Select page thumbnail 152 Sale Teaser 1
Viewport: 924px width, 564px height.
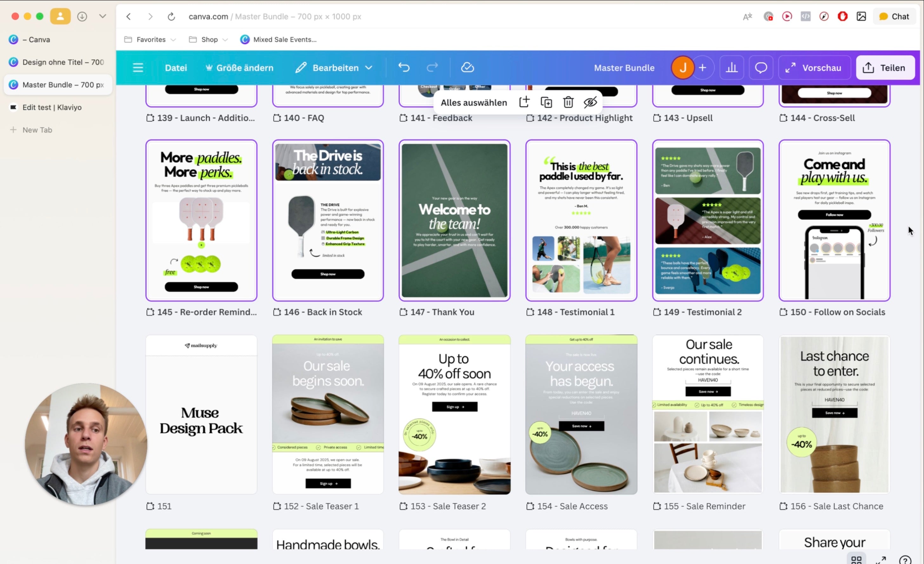(328, 414)
